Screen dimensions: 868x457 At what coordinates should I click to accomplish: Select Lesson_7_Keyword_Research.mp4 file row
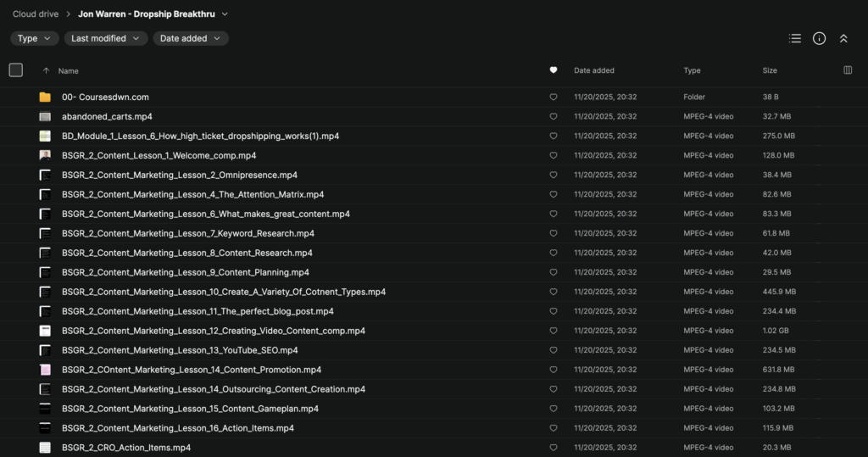tap(188, 233)
